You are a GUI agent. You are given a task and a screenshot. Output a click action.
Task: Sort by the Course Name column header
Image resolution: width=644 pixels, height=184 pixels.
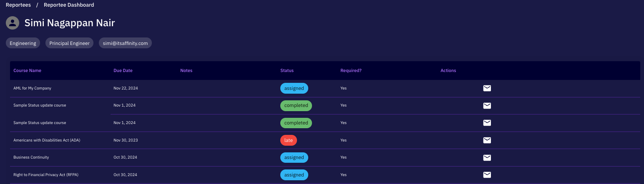coord(27,71)
